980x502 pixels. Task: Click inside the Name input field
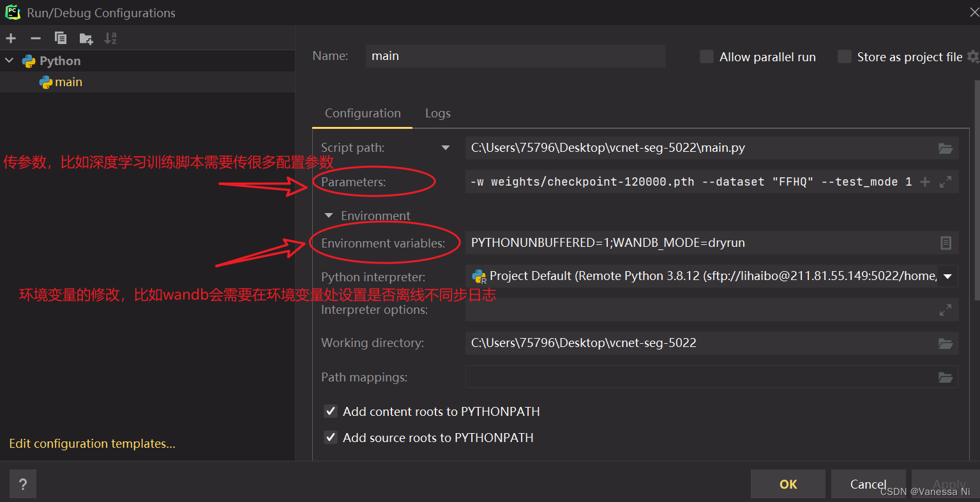coord(514,56)
